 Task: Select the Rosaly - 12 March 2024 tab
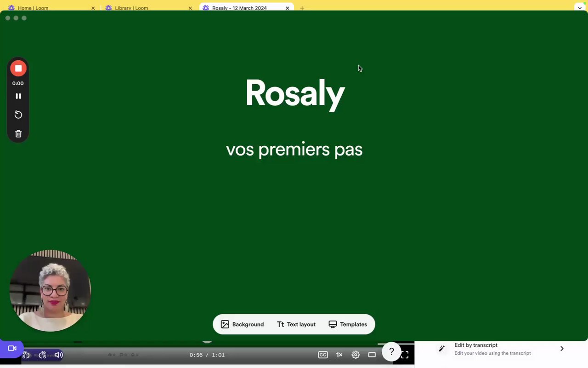(246, 8)
